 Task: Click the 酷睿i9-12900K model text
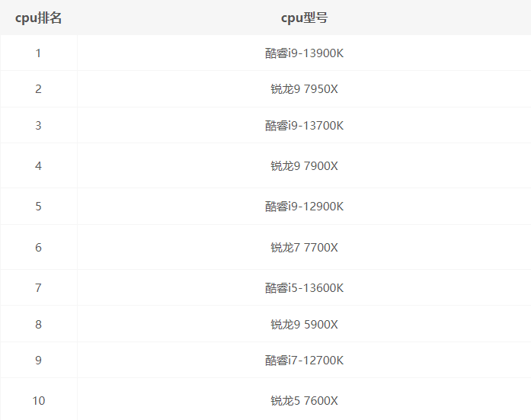coord(304,207)
